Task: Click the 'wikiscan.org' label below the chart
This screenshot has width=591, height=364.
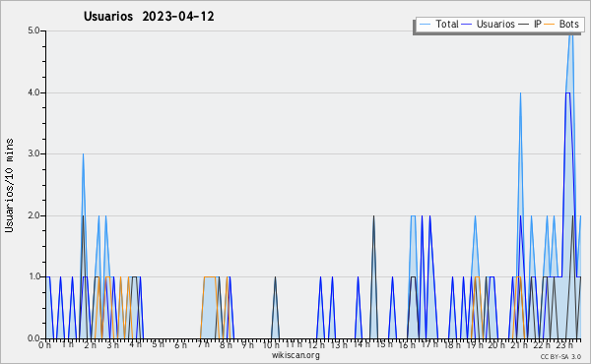Action: point(295,355)
